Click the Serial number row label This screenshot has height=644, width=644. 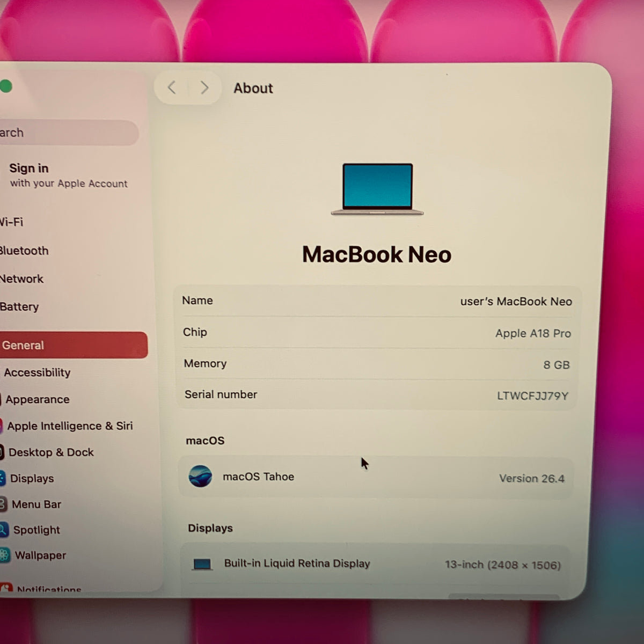click(221, 394)
